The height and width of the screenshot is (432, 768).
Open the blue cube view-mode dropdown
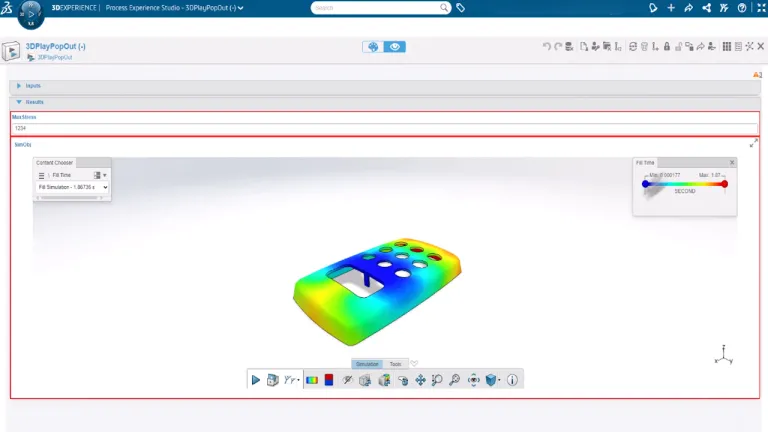tap(492, 380)
